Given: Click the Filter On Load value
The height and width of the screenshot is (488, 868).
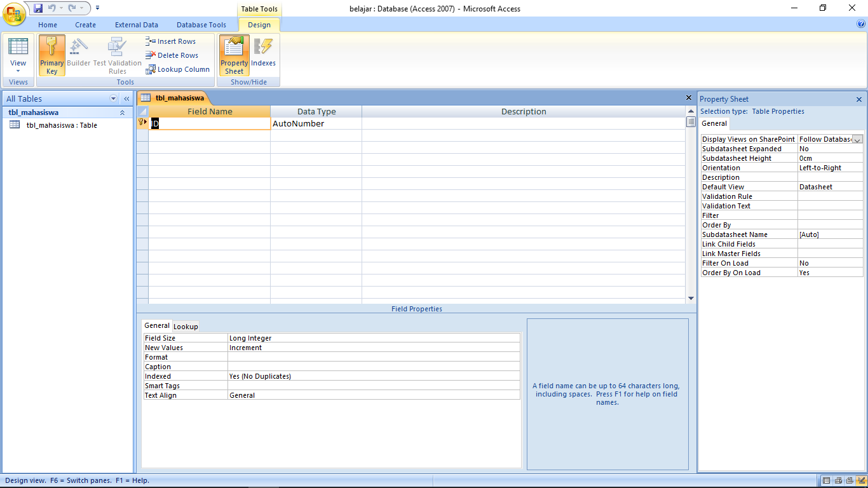Looking at the screenshot, I should (831, 263).
